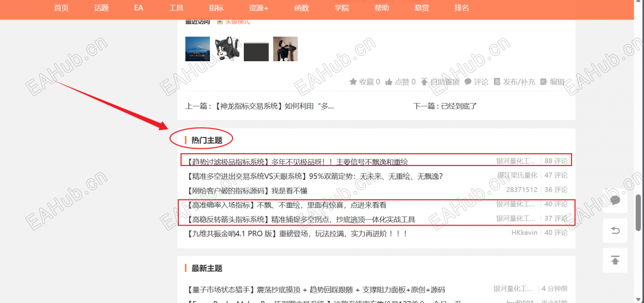Open 帮助 in the navigation bar
This screenshot has width=644, height=303.
(x=381, y=8)
